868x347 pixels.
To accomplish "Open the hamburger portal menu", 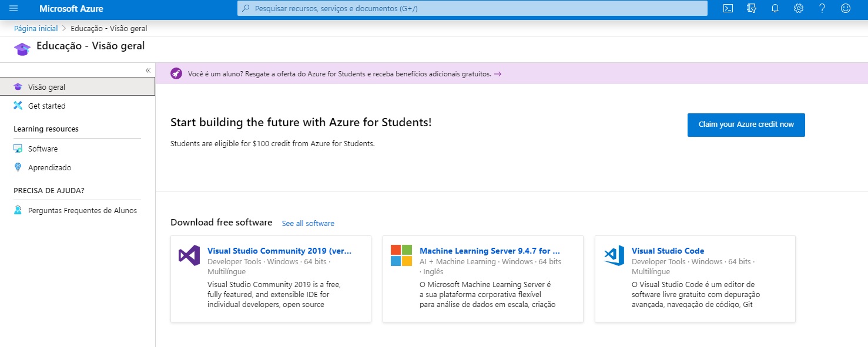I will [x=14, y=8].
